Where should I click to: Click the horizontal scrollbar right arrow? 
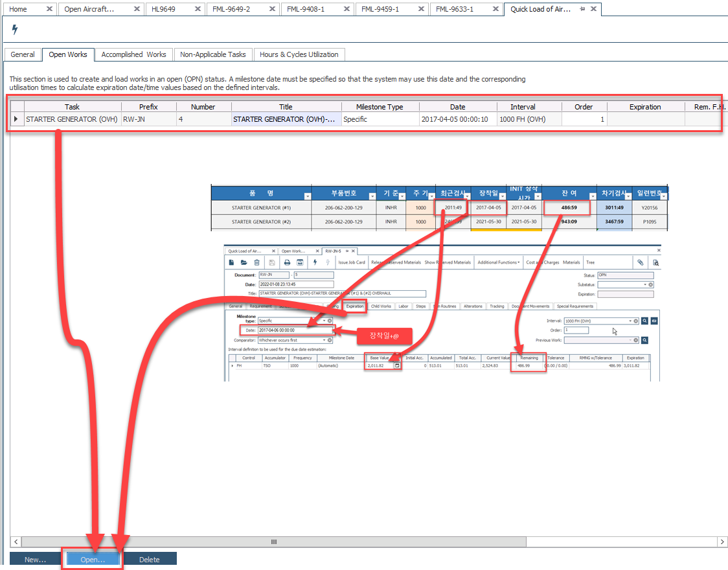click(x=722, y=541)
